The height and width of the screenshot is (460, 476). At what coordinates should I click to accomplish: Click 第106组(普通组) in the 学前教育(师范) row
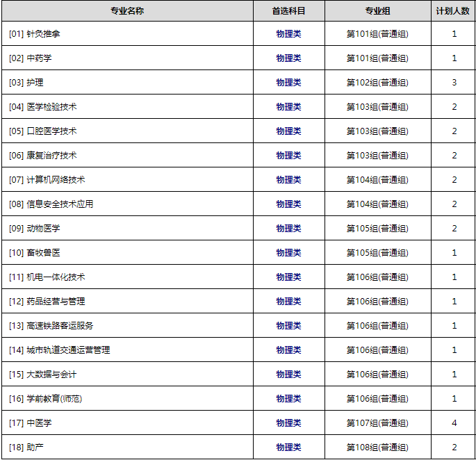pos(377,398)
